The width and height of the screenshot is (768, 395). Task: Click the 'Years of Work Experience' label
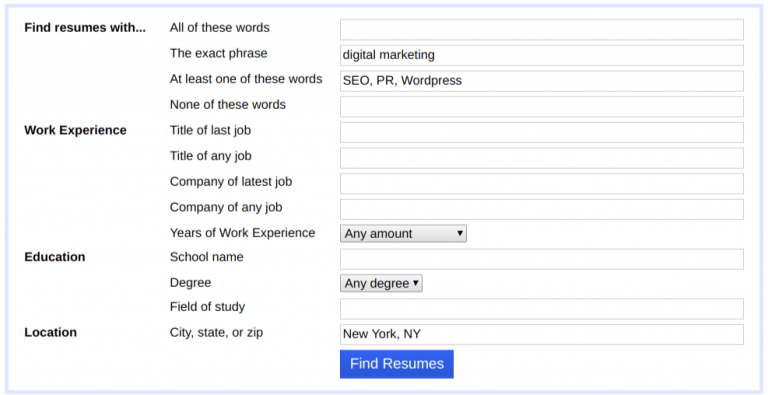[242, 233]
